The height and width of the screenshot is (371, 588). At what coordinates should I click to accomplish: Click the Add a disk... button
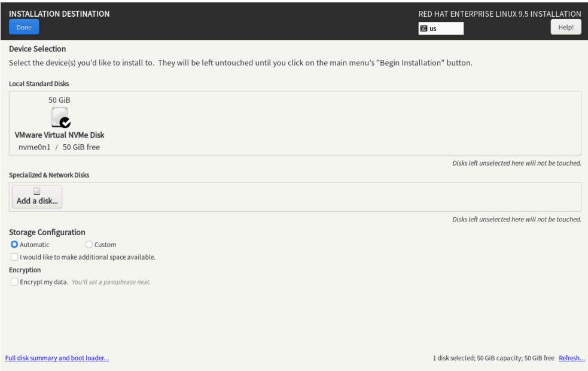pos(37,196)
